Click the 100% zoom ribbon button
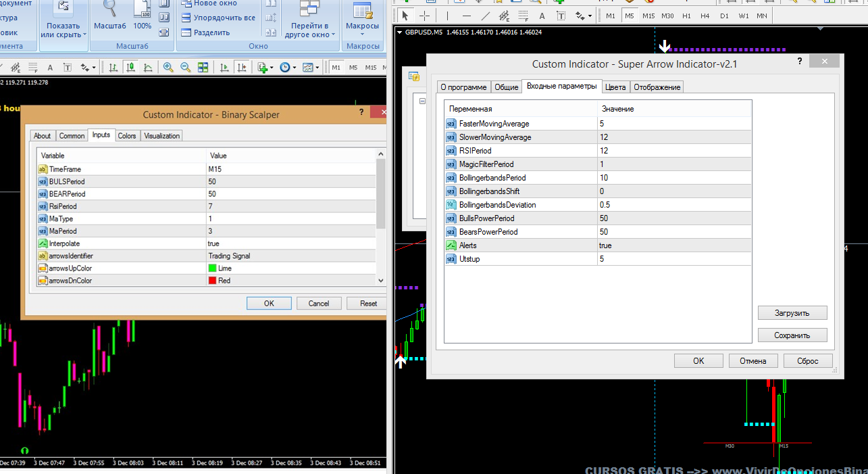The height and width of the screenshot is (474, 868). (142, 16)
